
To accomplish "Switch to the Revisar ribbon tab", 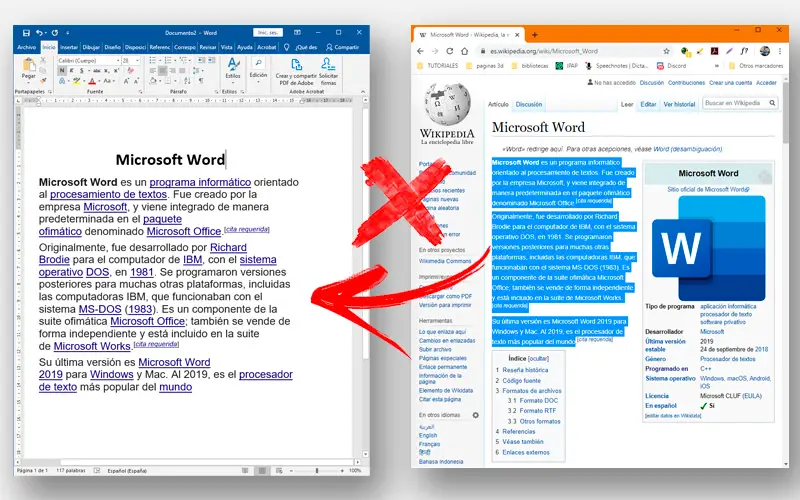I will [x=208, y=47].
